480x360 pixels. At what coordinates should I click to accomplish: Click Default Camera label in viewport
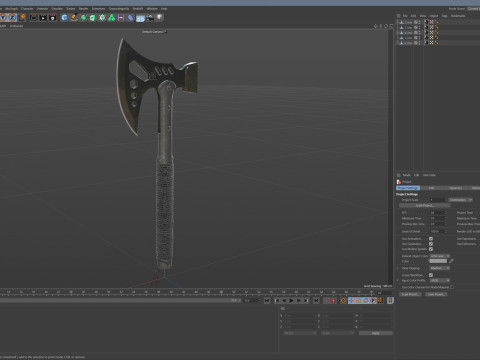153,32
